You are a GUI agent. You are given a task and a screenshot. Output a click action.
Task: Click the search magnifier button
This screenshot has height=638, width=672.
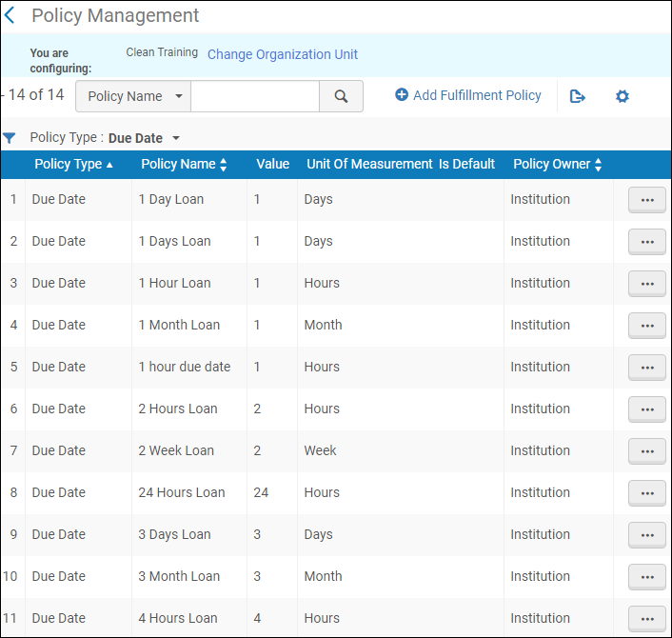[x=341, y=96]
